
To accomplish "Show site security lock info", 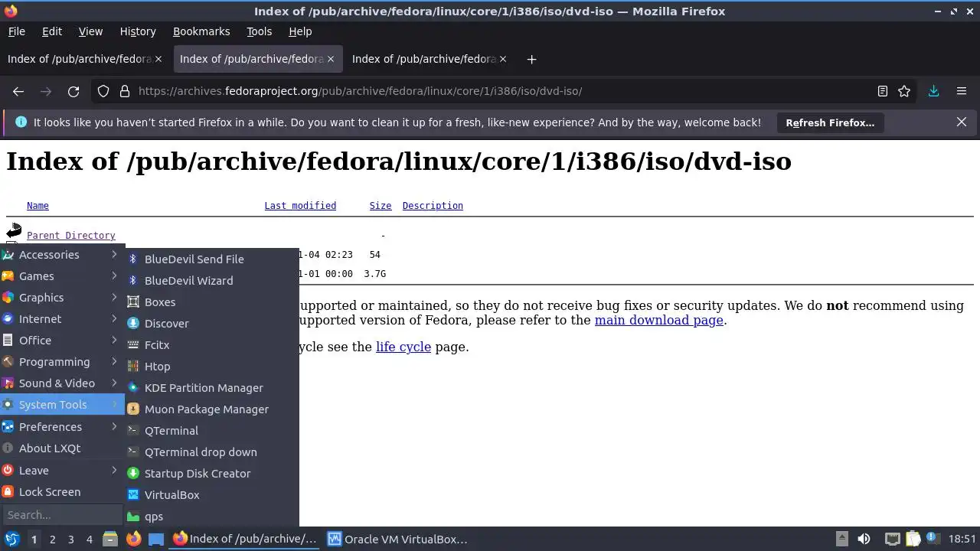I will pos(125,91).
